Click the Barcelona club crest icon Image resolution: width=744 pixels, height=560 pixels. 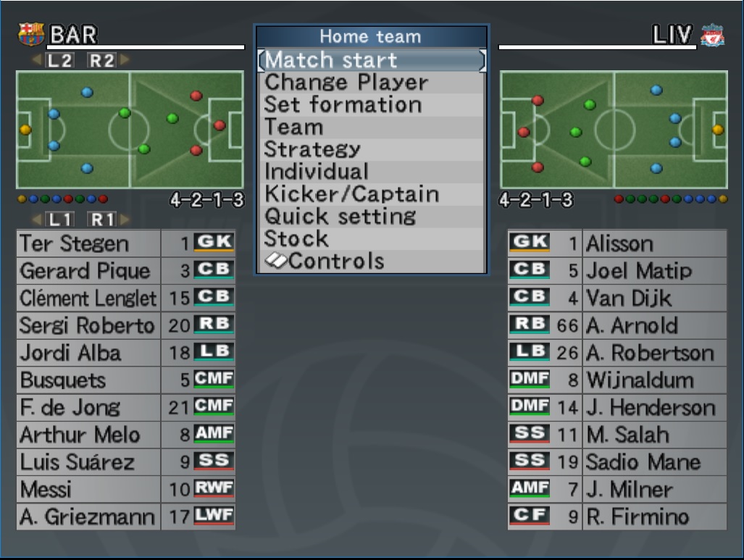tap(31, 34)
